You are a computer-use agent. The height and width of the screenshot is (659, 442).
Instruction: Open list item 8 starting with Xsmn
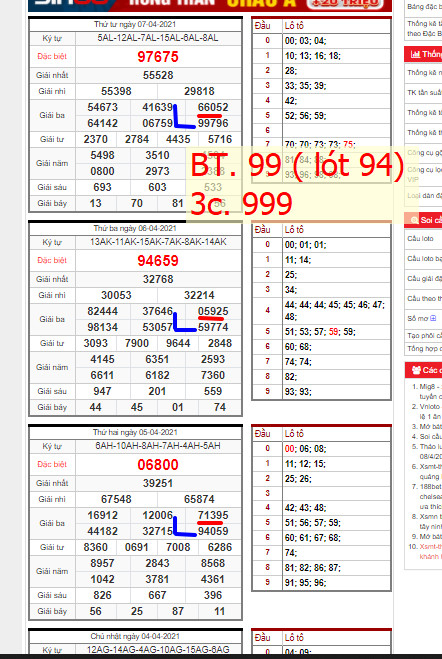430,521
